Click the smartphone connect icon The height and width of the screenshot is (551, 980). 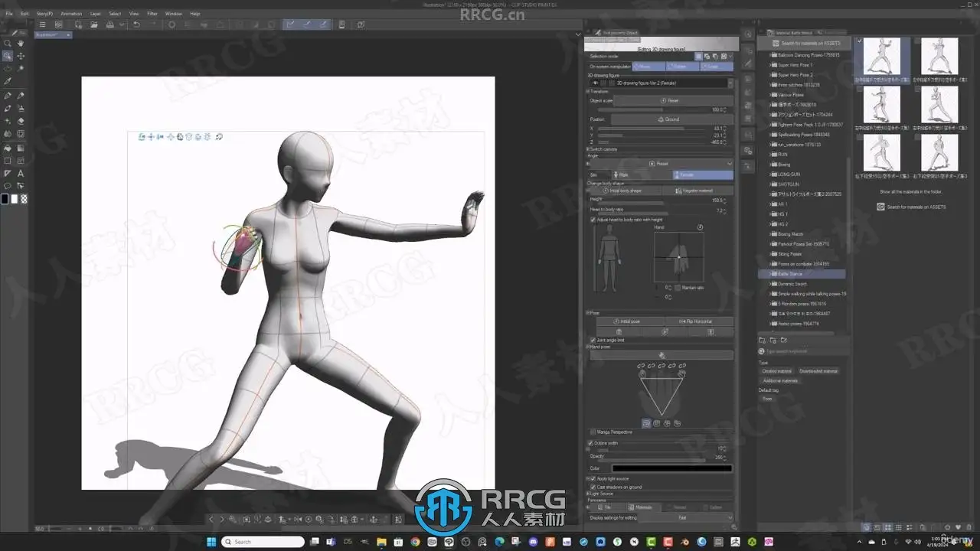[343, 24]
